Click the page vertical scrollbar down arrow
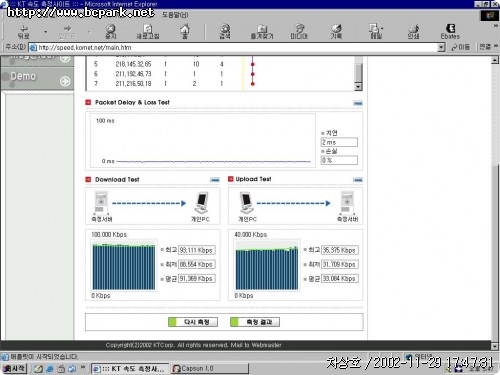This screenshot has height=375, width=500. (495, 346)
